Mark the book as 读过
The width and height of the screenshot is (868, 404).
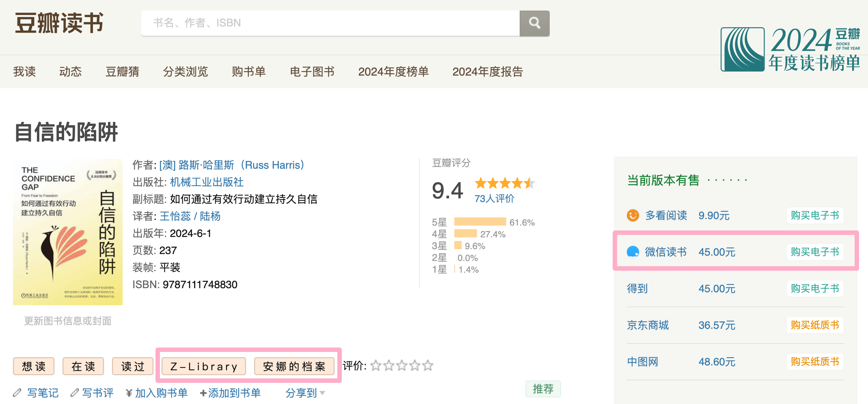pyautogui.click(x=133, y=366)
